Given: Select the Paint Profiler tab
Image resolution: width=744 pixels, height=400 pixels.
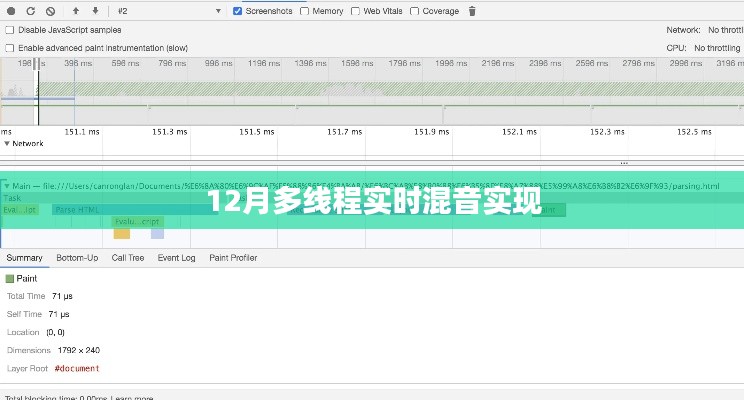Looking at the screenshot, I should 232,258.
